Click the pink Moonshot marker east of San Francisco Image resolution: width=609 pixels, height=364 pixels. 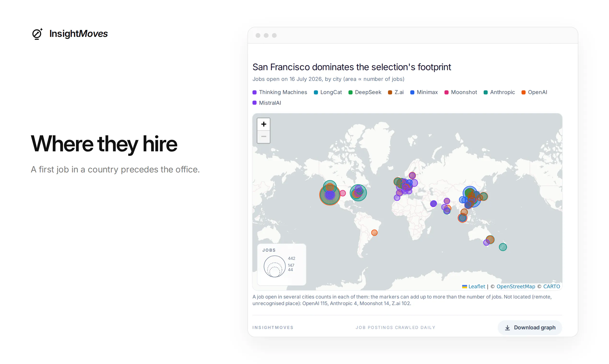tap(343, 193)
